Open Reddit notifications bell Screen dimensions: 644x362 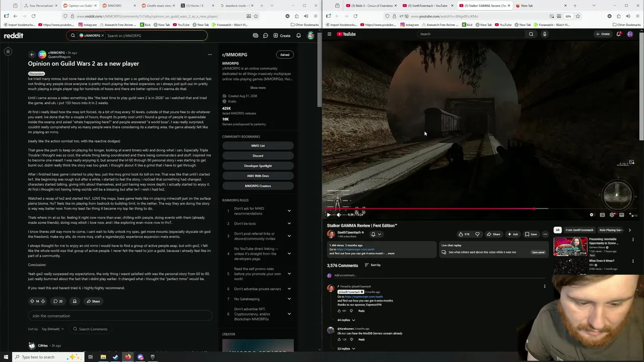click(x=298, y=36)
